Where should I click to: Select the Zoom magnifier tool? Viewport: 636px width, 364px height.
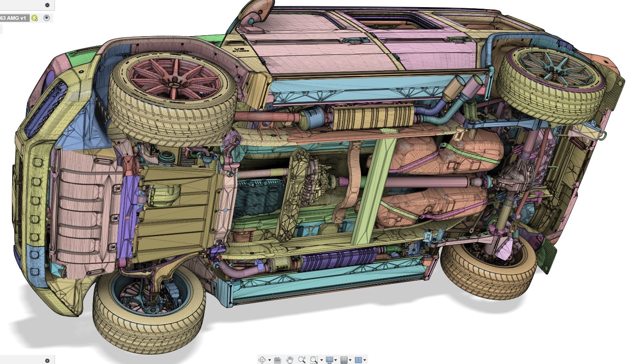302,360
